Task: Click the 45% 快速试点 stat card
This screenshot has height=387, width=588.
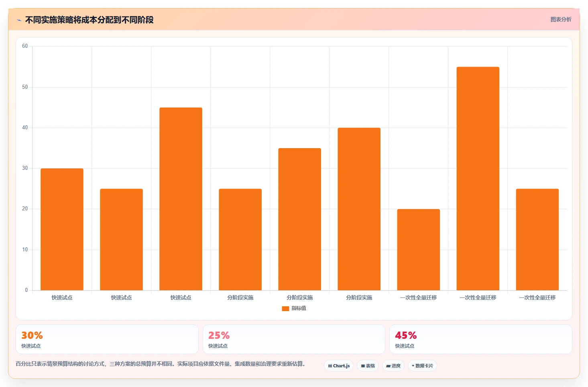Action: (x=481, y=339)
